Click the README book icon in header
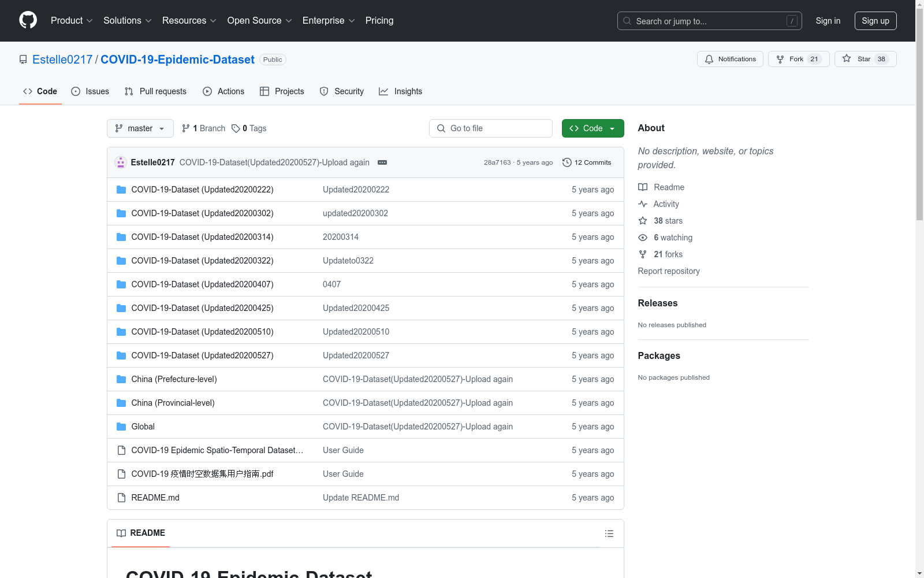 (121, 533)
